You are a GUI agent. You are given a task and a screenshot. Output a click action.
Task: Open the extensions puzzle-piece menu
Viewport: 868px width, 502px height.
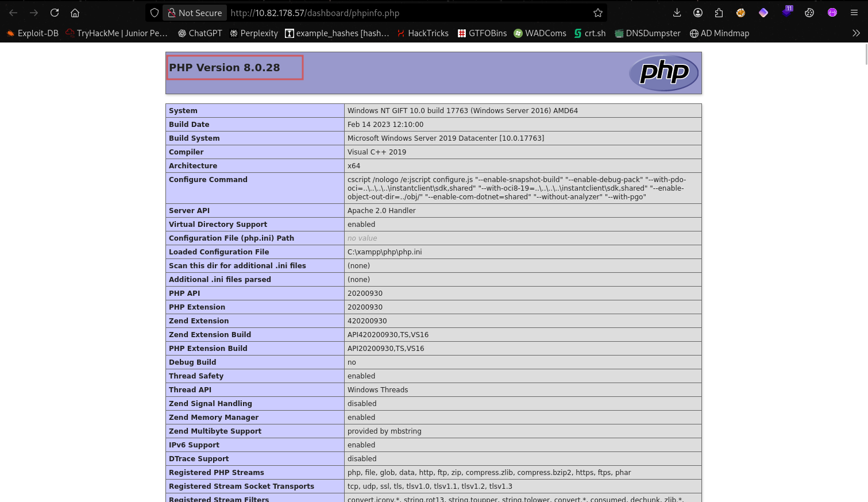(x=719, y=13)
